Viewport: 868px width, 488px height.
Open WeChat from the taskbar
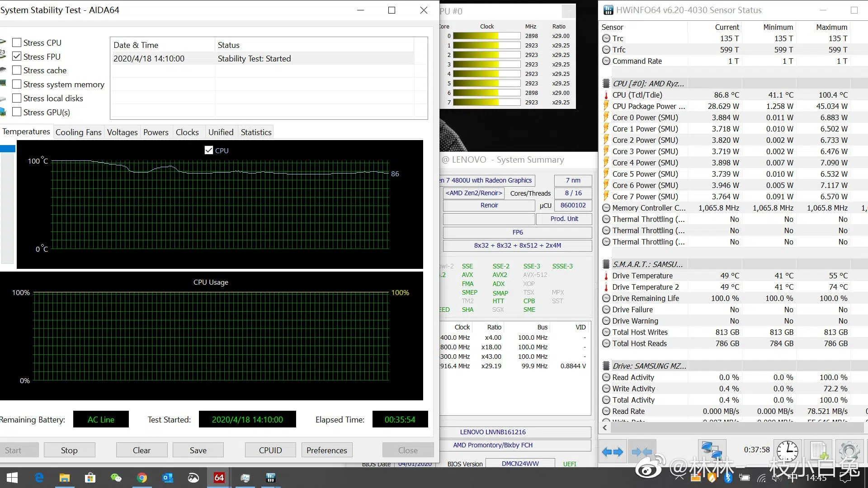tap(116, 478)
